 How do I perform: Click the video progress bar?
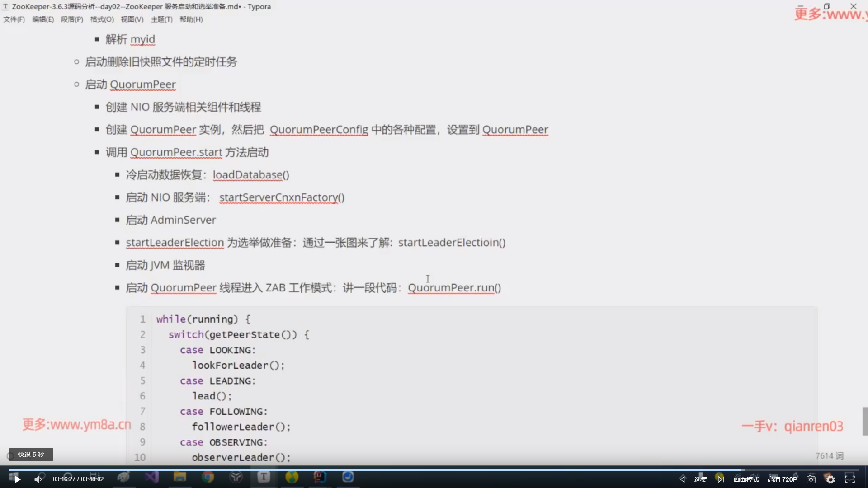pyautogui.click(x=434, y=470)
